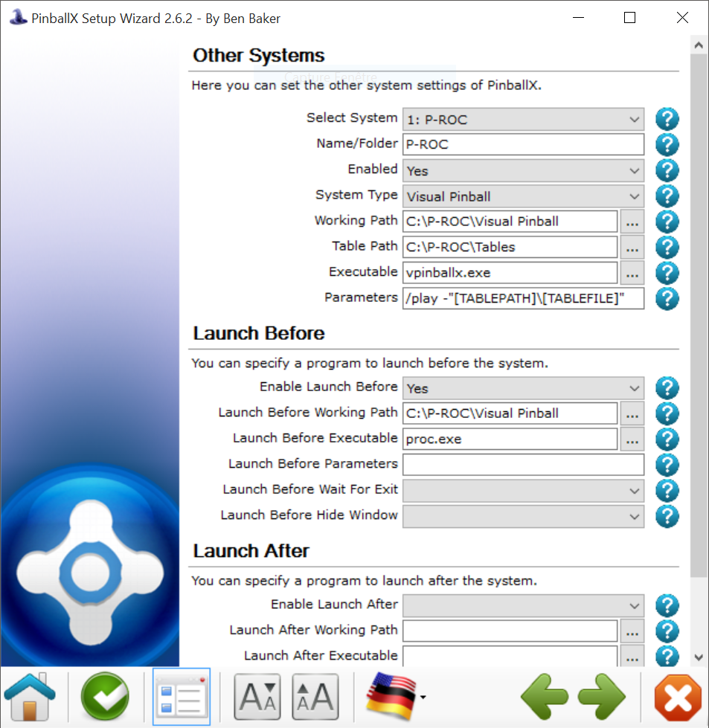Click empty Launch Before Parameters field
This screenshot has height=728, width=709.
[x=523, y=464]
